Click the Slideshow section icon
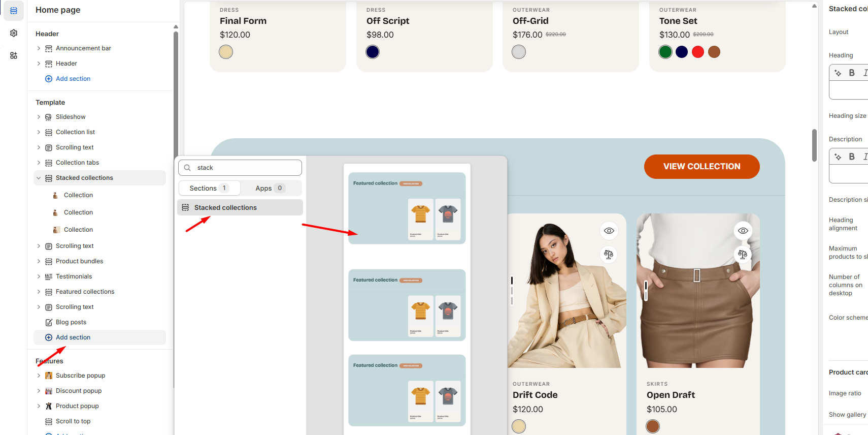Image resolution: width=868 pixels, height=435 pixels. tap(49, 117)
